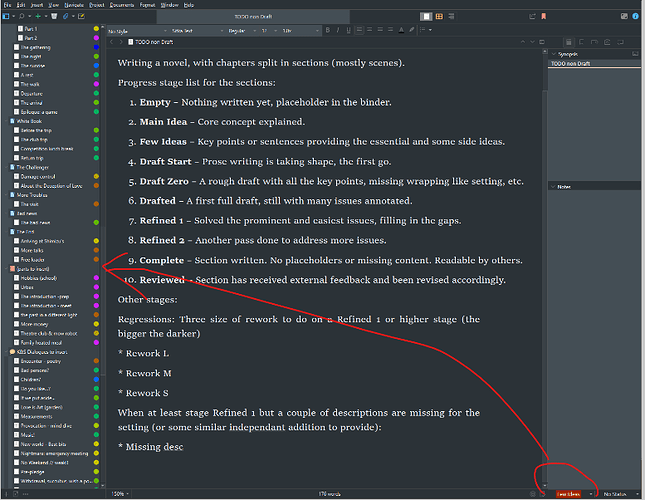
Task: Open inspector Bookmarks tab
Action: [582, 42]
